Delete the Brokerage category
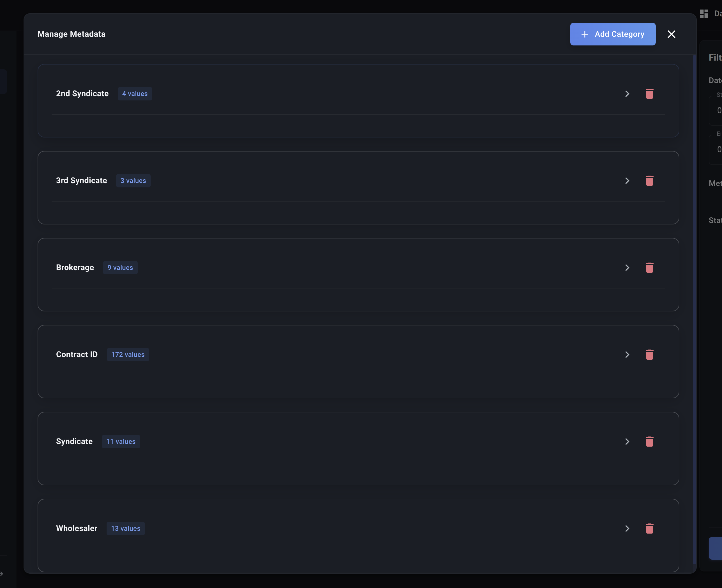The image size is (722, 588). pyautogui.click(x=649, y=268)
